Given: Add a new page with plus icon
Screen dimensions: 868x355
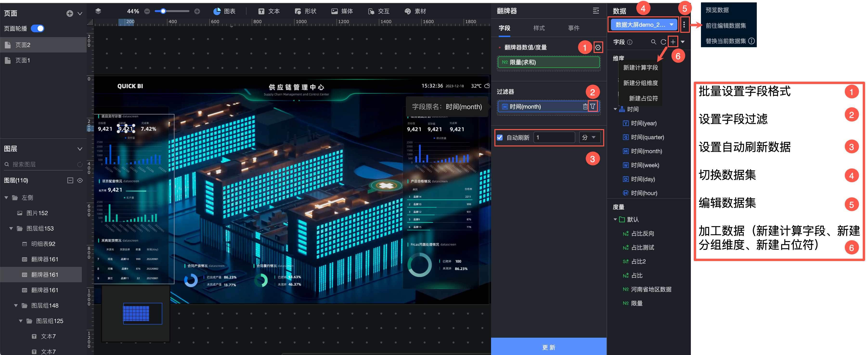Looking at the screenshot, I should click(70, 13).
